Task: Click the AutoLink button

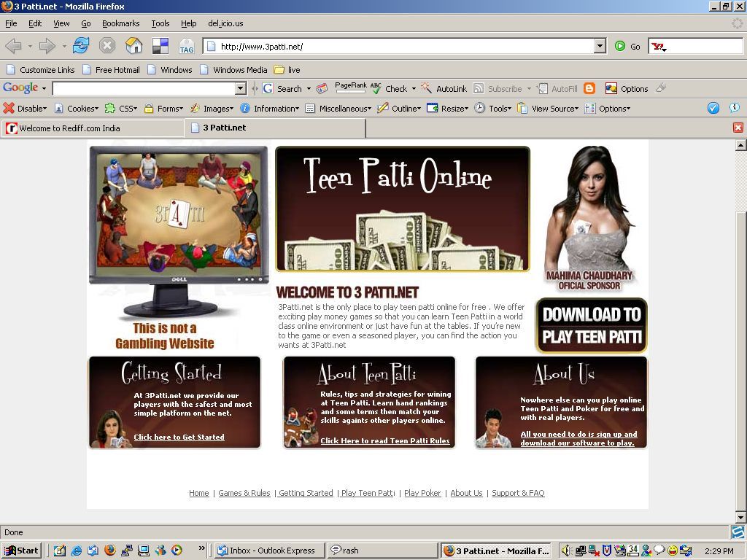Action: pos(444,88)
